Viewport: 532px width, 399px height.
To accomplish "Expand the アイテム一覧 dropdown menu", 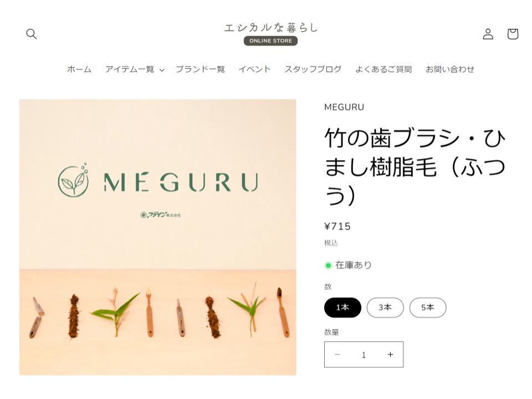I will click(x=135, y=70).
